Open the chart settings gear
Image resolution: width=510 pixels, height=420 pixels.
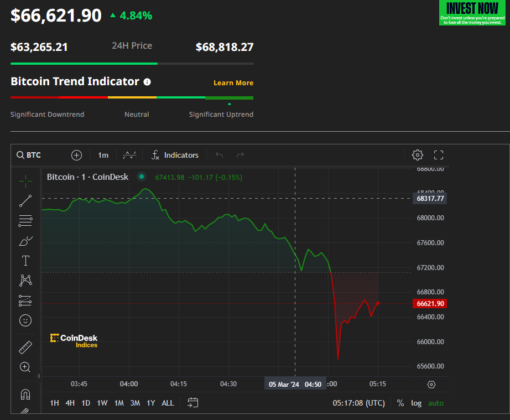tap(418, 155)
